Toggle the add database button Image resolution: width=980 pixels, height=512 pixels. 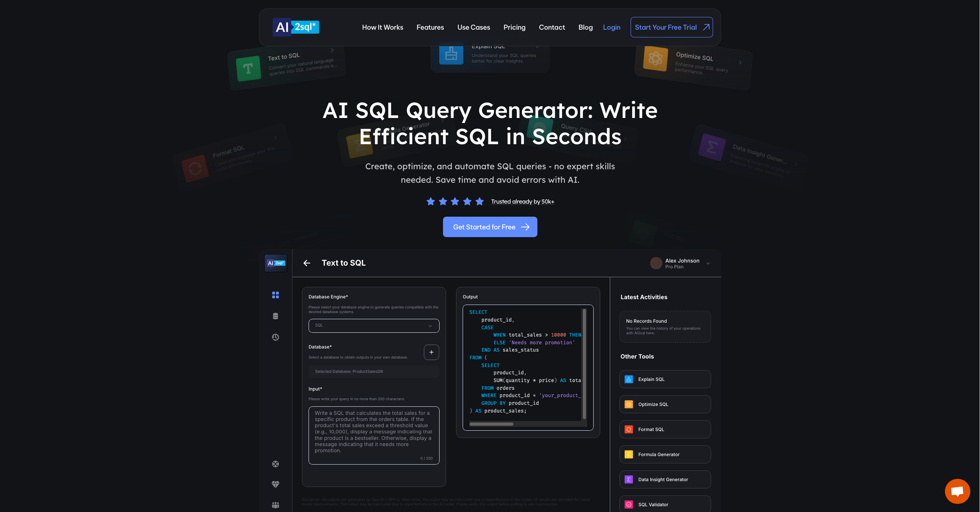pos(432,352)
